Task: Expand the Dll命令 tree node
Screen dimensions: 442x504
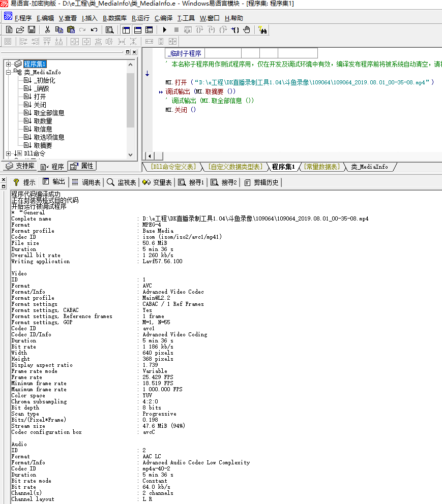Action: click(8, 153)
